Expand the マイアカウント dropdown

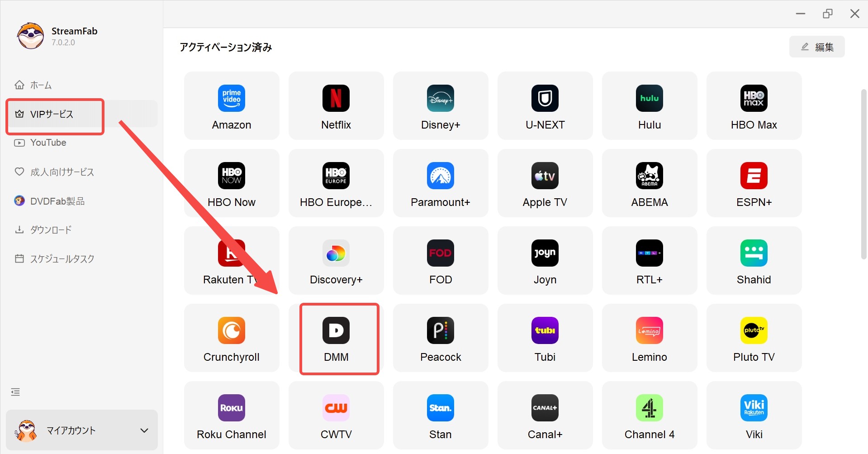click(x=81, y=430)
